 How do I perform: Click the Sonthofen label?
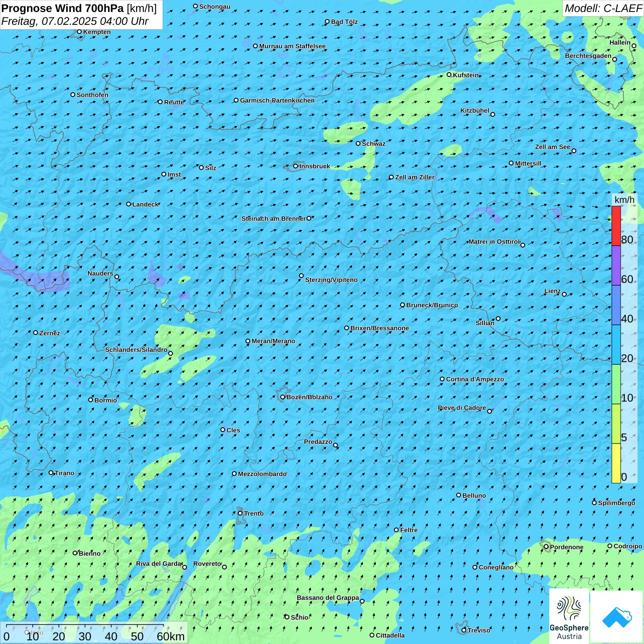point(92,95)
